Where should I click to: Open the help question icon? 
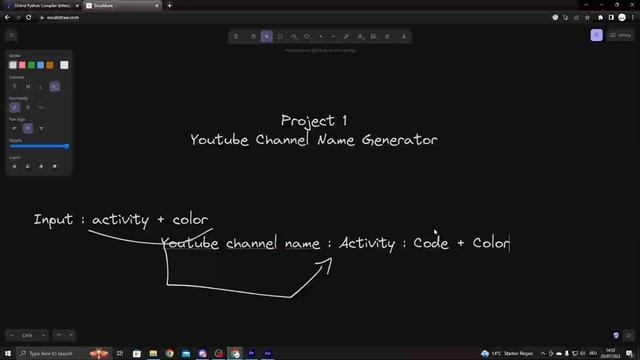click(x=629, y=336)
